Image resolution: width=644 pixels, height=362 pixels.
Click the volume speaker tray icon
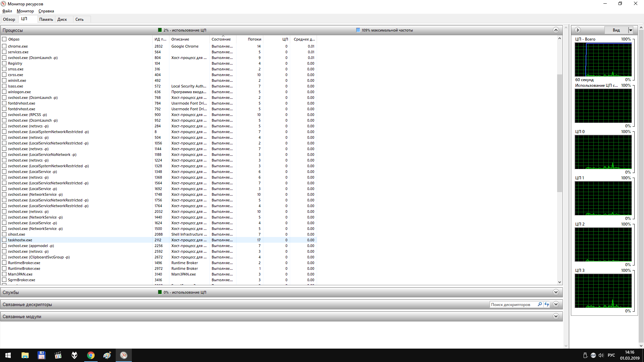pos(601,355)
